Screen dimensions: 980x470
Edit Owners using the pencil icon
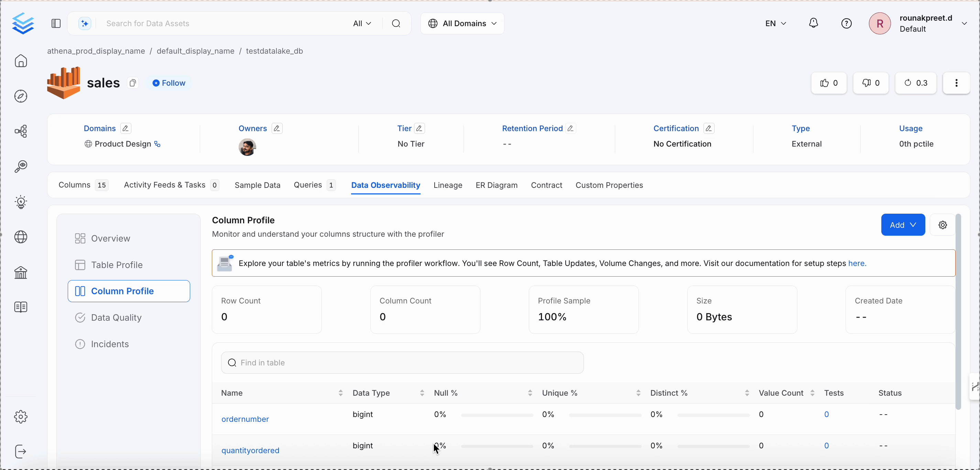pos(277,129)
